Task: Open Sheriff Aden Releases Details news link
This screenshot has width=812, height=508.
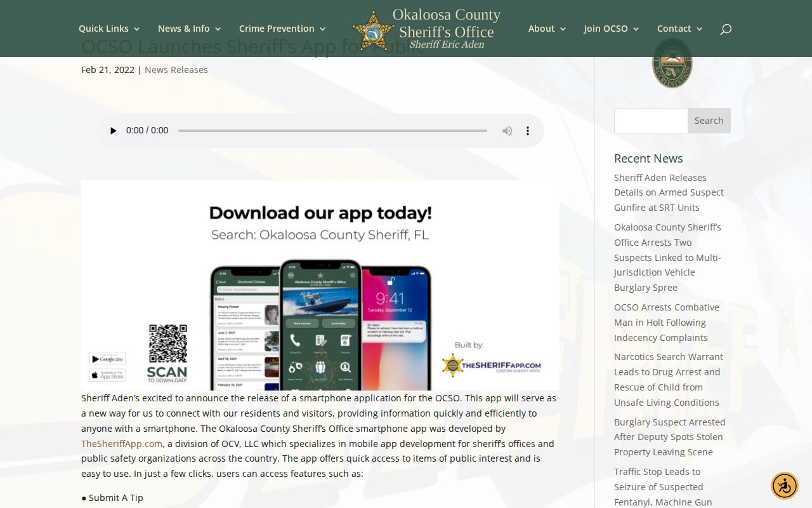Action: (x=669, y=192)
